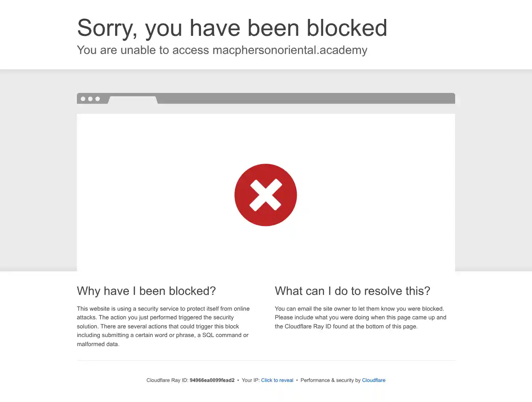Select the blank tab in browser illustration
The image size is (532, 402).
click(133, 100)
